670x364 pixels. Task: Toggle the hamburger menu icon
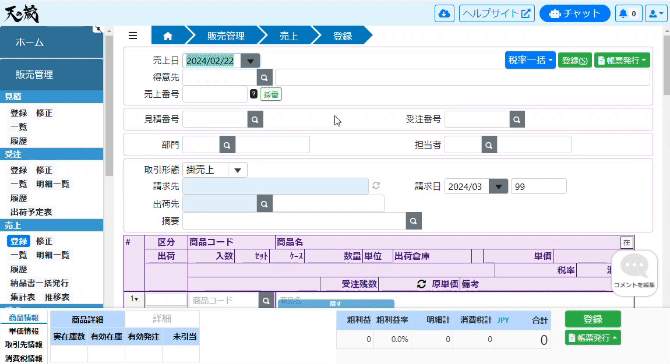pyautogui.click(x=133, y=35)
